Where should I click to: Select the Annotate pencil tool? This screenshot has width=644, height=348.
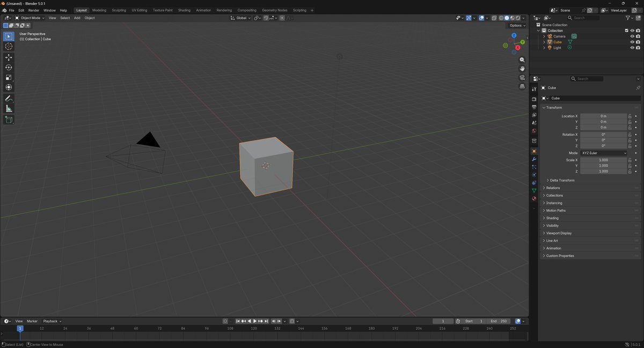[x=9, y=99]
